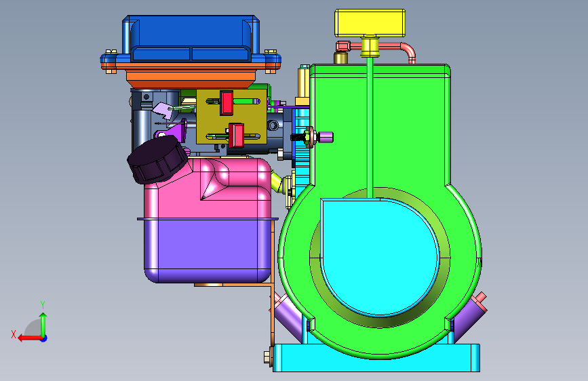Select the blue air filter cover

point(191,37)
